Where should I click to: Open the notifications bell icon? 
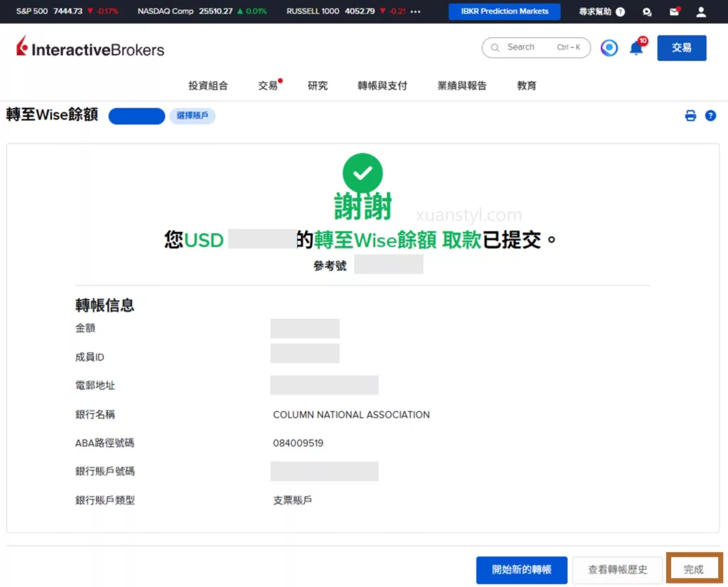click(x=636, y=48)
